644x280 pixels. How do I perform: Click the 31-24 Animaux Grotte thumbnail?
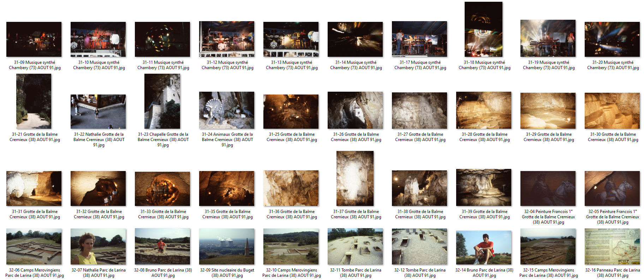[227, 110]
